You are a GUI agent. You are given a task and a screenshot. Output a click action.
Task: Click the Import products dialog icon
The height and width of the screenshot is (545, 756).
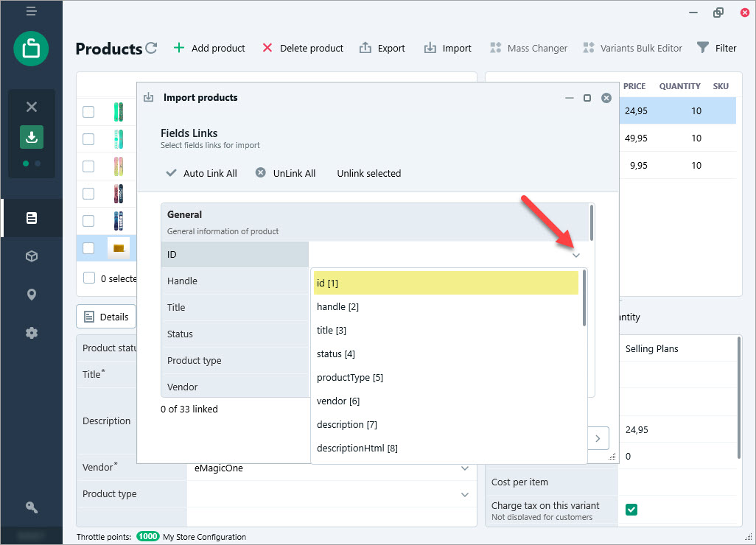point(149,97)
